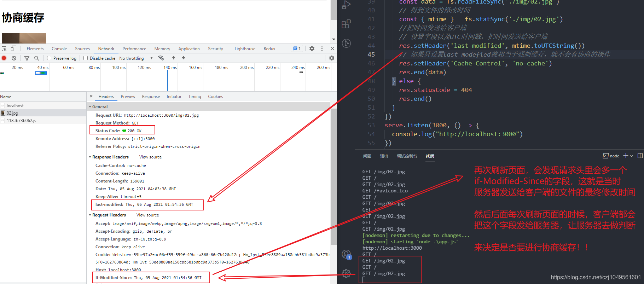Open network conditions wifi icon
This screenshot has height=284, width=644.
point(161,58)
